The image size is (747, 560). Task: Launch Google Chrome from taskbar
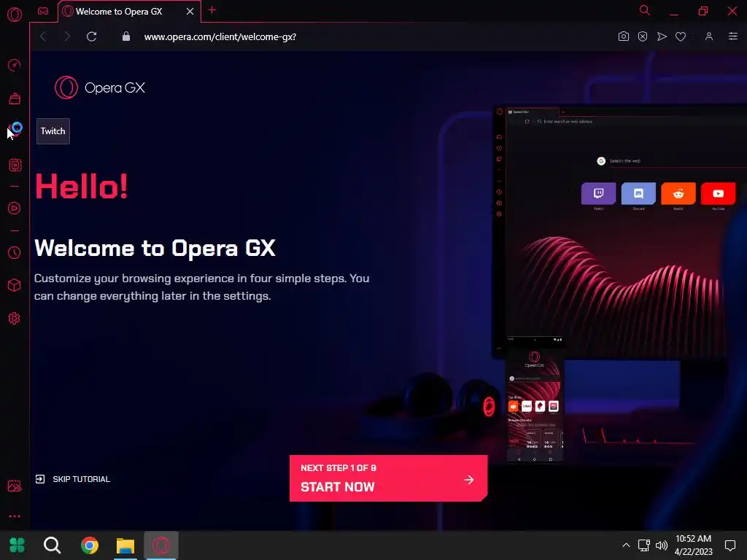(x=90, y=545)
